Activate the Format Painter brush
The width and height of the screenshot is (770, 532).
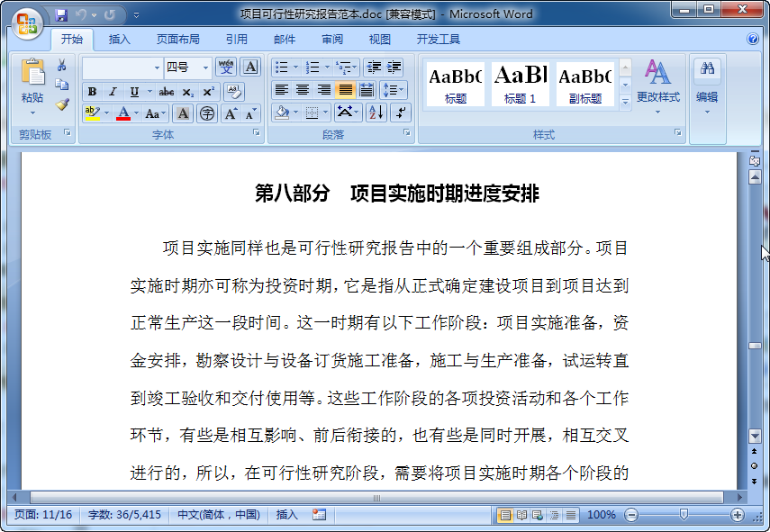point(61,104)
